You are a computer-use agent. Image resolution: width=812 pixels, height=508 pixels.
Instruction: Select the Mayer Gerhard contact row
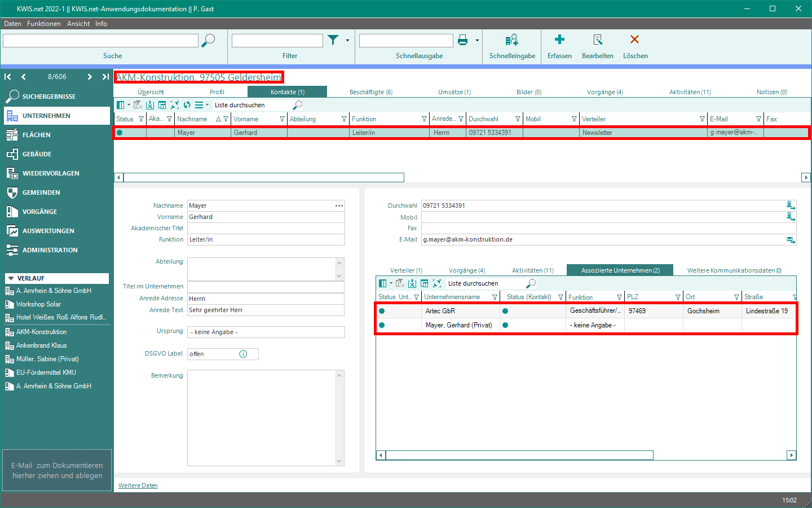click(x=461, y=133)
